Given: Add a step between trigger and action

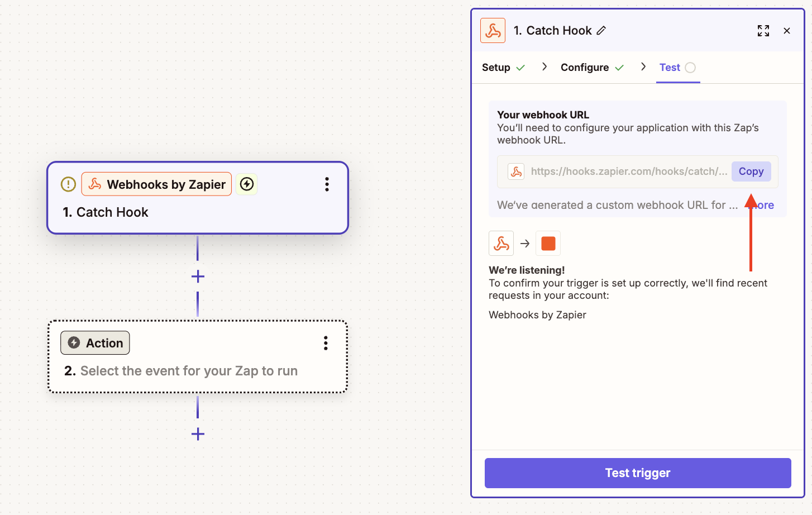Looking at the screenshot, I should pyautogui.click(x=198, y=276).
